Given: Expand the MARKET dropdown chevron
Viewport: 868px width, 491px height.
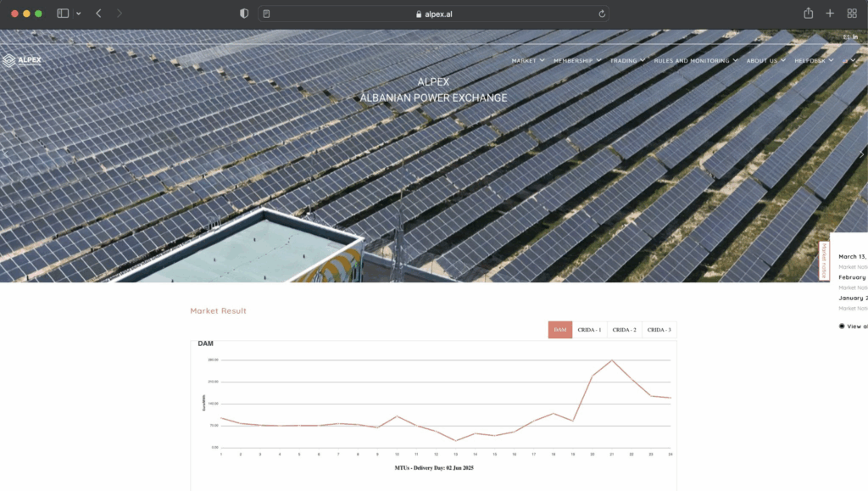Looking at the screenshot, I should 542,60.
